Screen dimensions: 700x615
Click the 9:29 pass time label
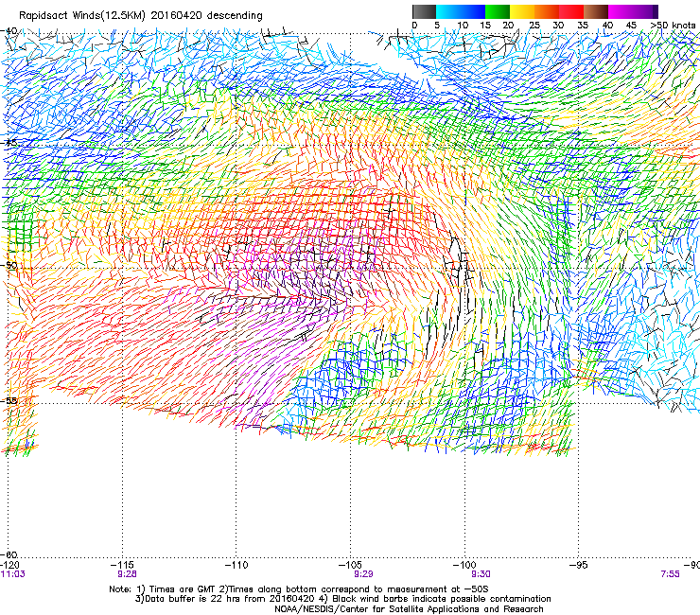click(x=364, y=574)
